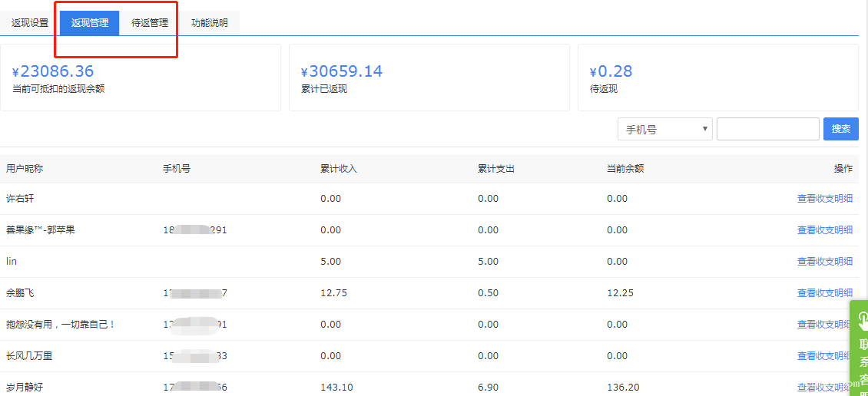868x396 pixels.
Task: Click 岁月静好's expense value 6.90
Action: [489, 387]
